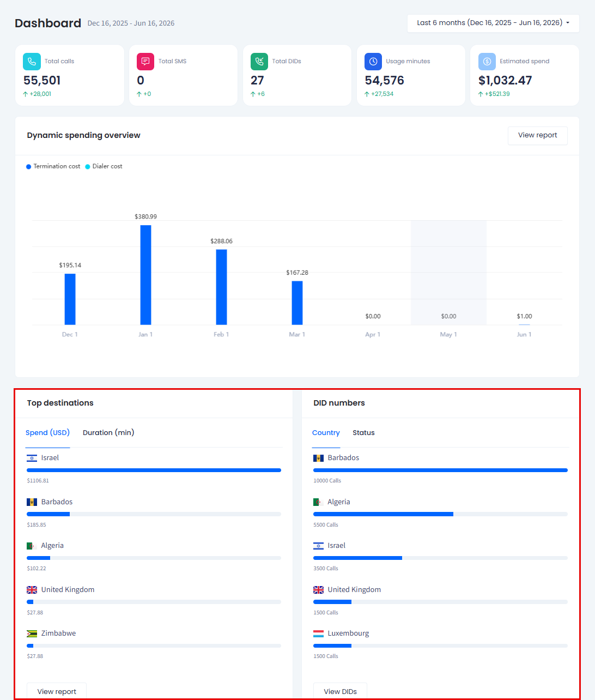Click the Jun 1 axis label

[524, 335]
